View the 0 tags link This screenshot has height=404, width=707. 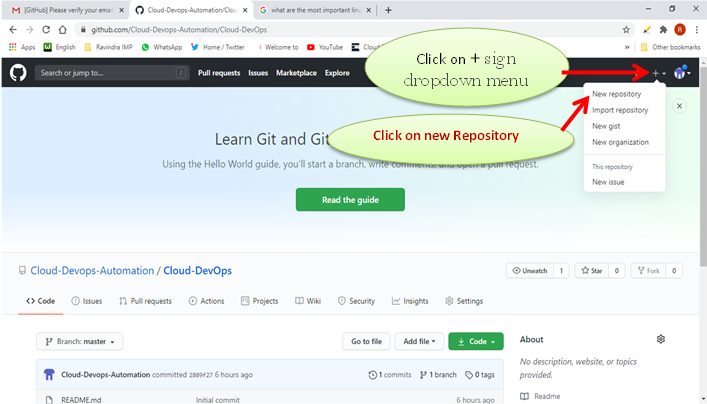coord(480,375)
